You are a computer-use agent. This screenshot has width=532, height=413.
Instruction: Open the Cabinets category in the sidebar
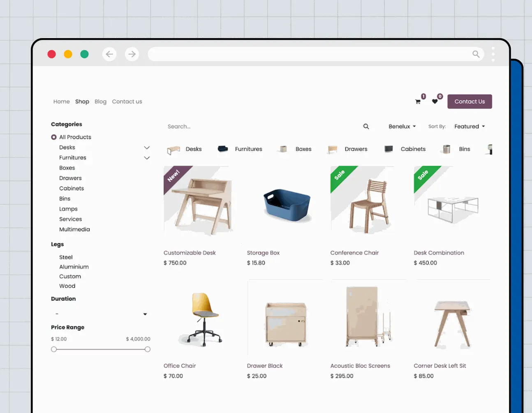pos(72,189)
